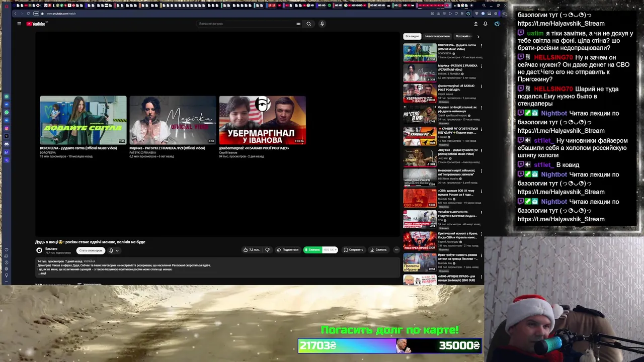Select the 'Все видео' filter chip

pyautogui.click(x=412, y=36)
